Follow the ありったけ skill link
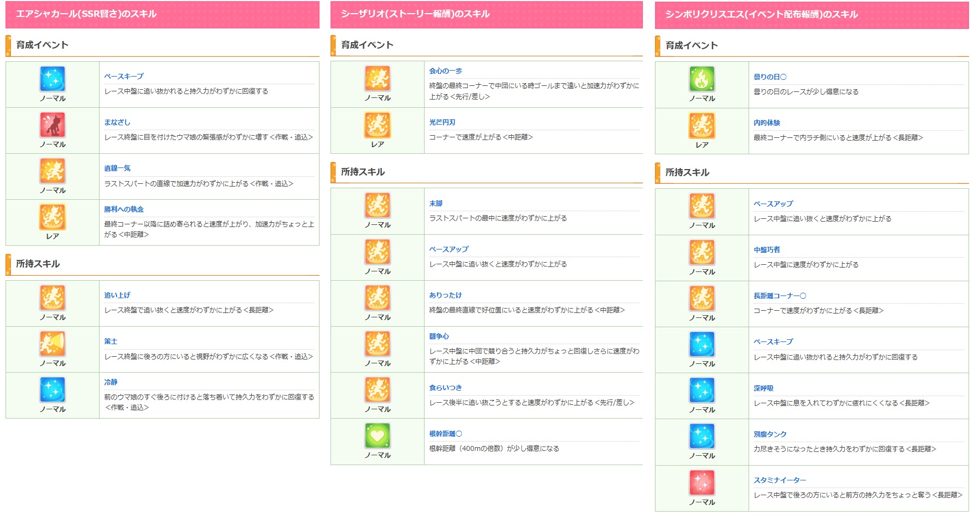 pyautogui.click(x=446, y=295)
